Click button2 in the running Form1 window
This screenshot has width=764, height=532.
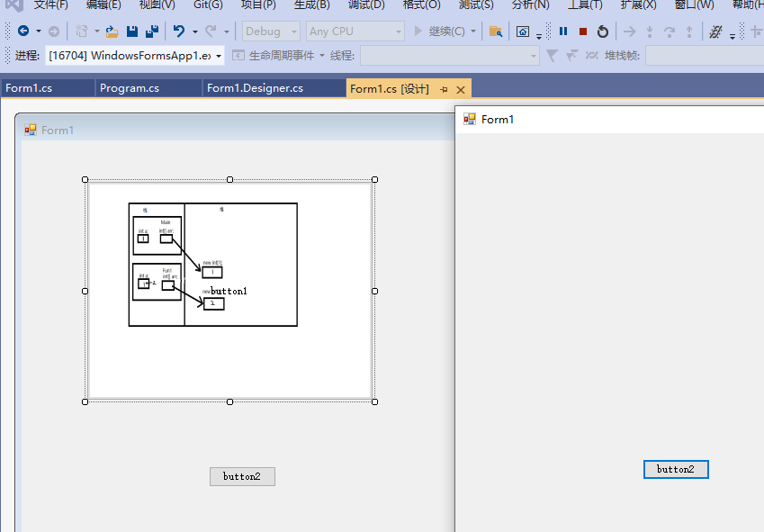pyautogui.click(x=676, y=469)
